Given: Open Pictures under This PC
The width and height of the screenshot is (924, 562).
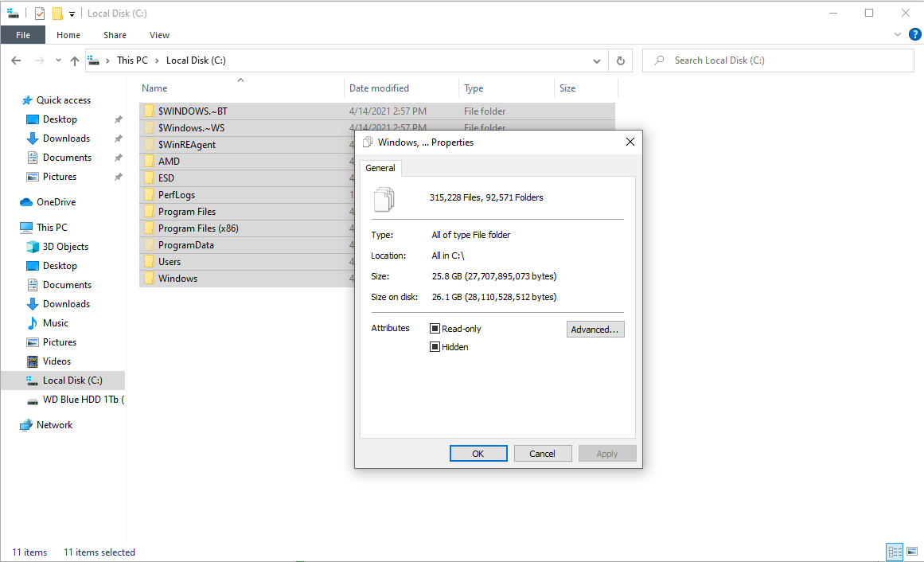Looking at the screenshot, I should [60, 342].
